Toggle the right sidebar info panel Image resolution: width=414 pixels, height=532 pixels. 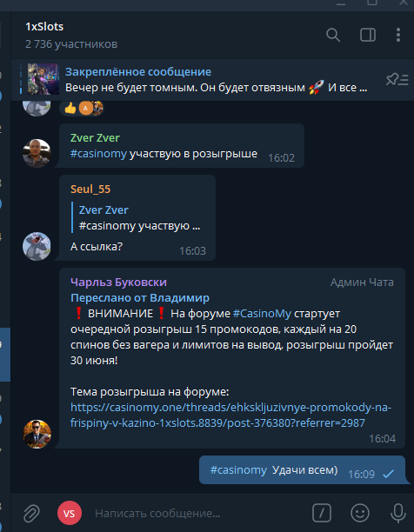click(x=368, y=35)
